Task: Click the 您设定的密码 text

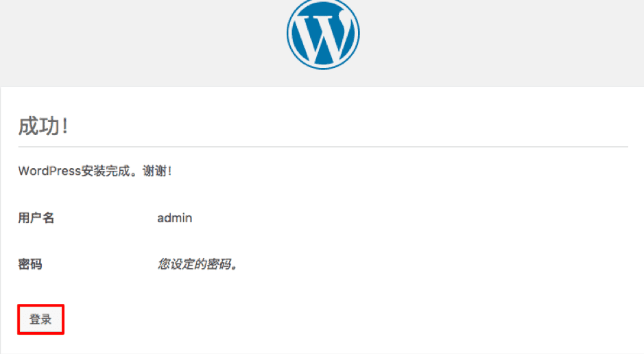Action: click(x=198, y=264)
